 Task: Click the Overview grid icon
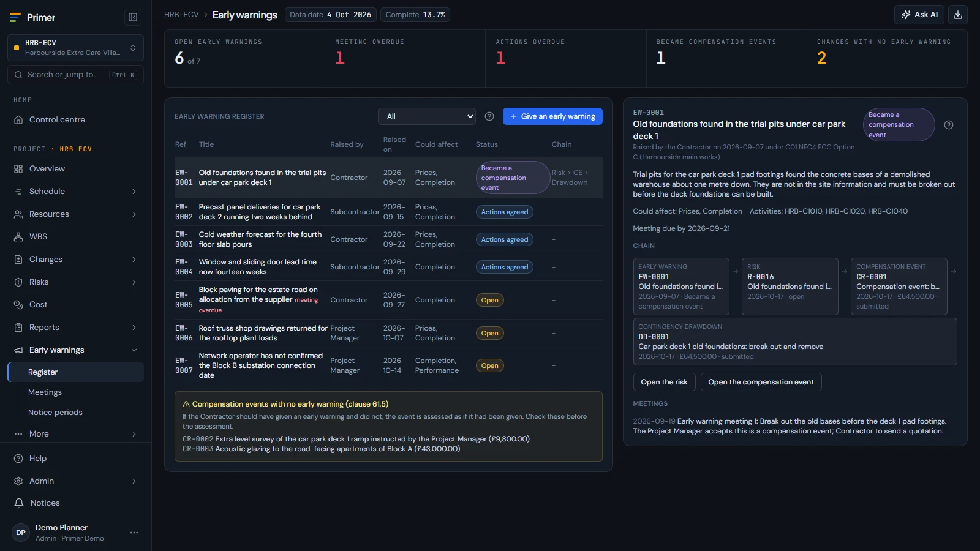(18, 169)
